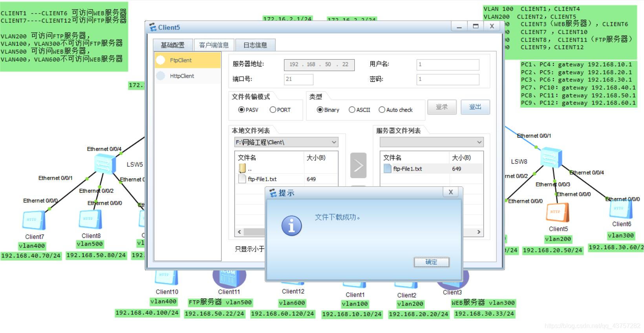Click the 登录 button
Image resolution: width=644 pixels, height=333 pixels.
[442, 107]
